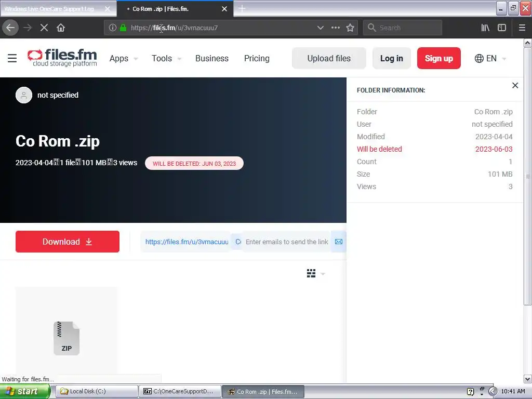Open the ZIP file thumbnail

click(x=66, y=338)
